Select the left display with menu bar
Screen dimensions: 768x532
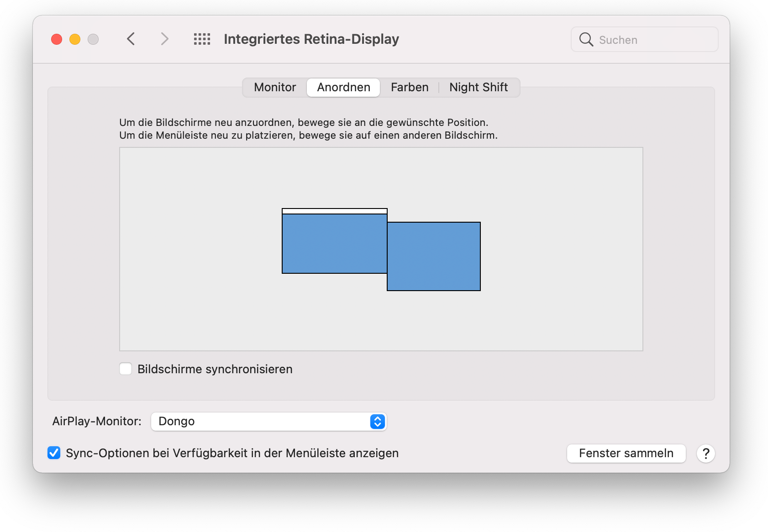334,244
